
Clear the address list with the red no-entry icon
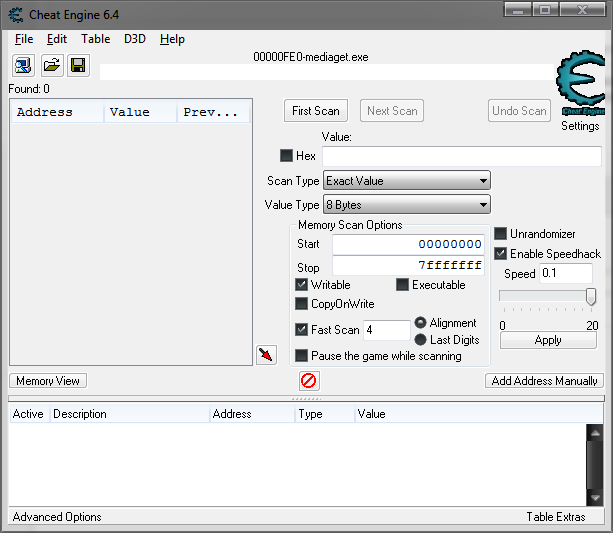pos(309,380)
